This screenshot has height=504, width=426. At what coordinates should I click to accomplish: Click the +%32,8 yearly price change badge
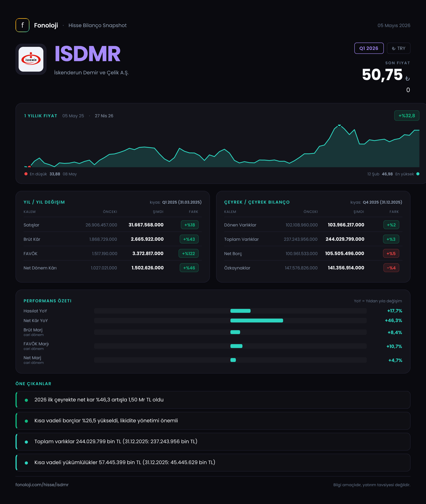point(407,116)
